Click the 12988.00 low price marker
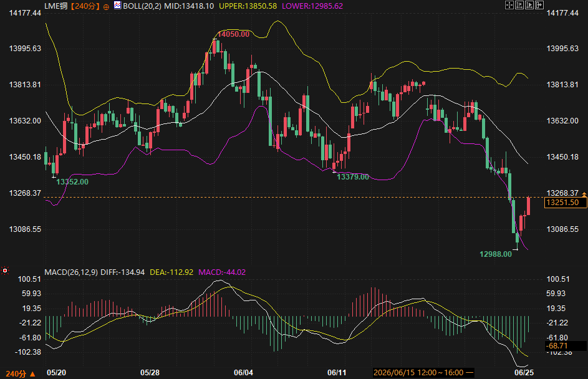Image resolution: width=588 pixels, height=379 pixels. point(495,254)
